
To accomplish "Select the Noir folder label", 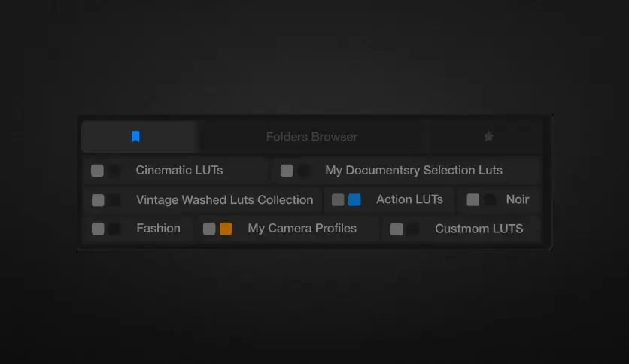I will point(518,199).
